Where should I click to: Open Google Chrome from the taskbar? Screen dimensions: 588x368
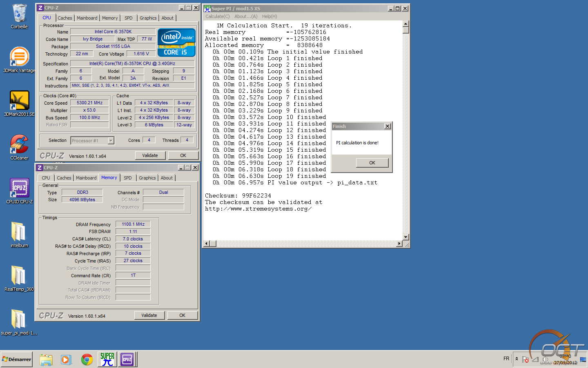click(x=87, y=359)
